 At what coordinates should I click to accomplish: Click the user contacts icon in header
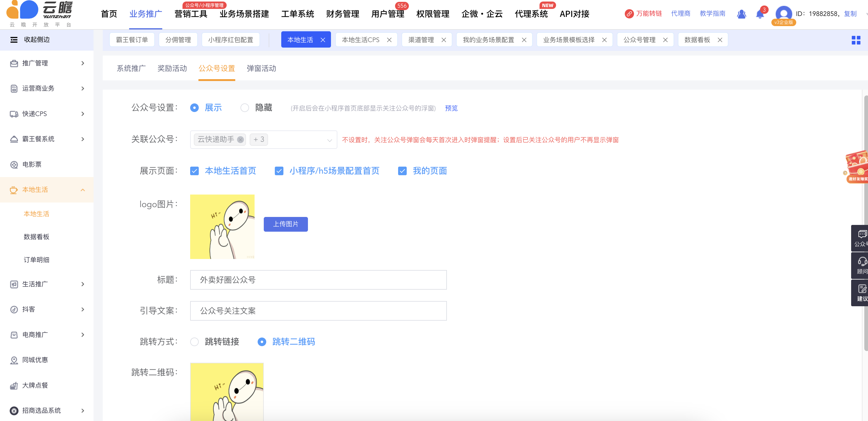pyautogui.click(x=741, y=14)
